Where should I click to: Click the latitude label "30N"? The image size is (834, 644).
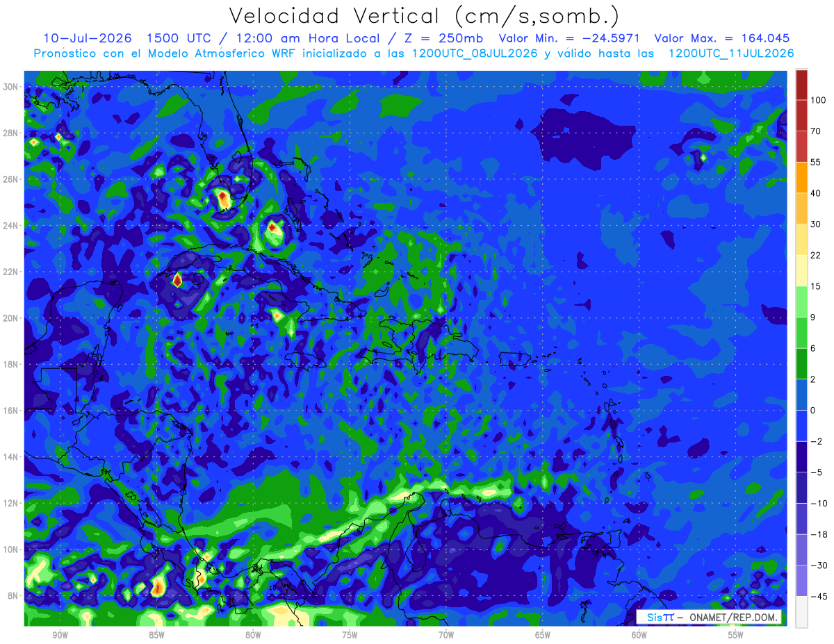click(x=11, y=86)
